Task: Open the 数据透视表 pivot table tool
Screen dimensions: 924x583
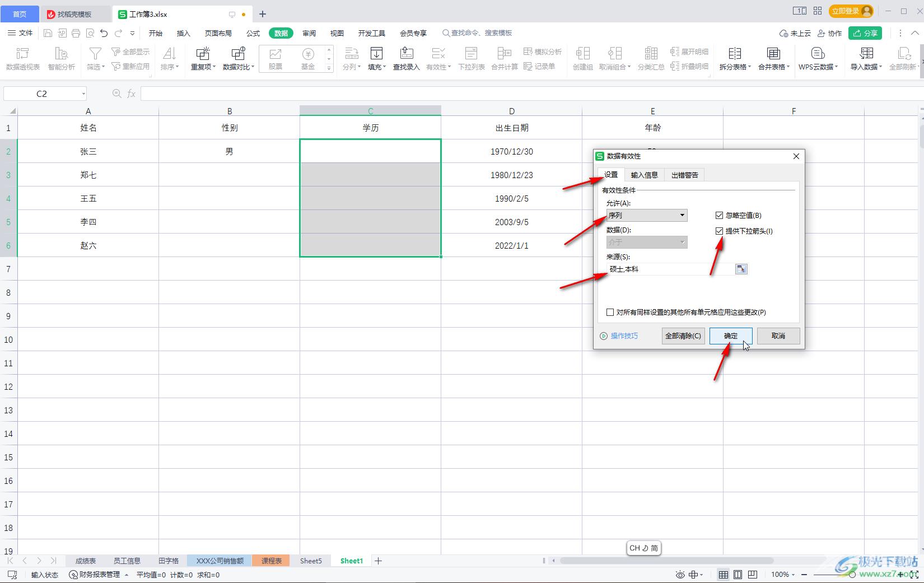Action: pyautogui.click(x=23, y=58)
